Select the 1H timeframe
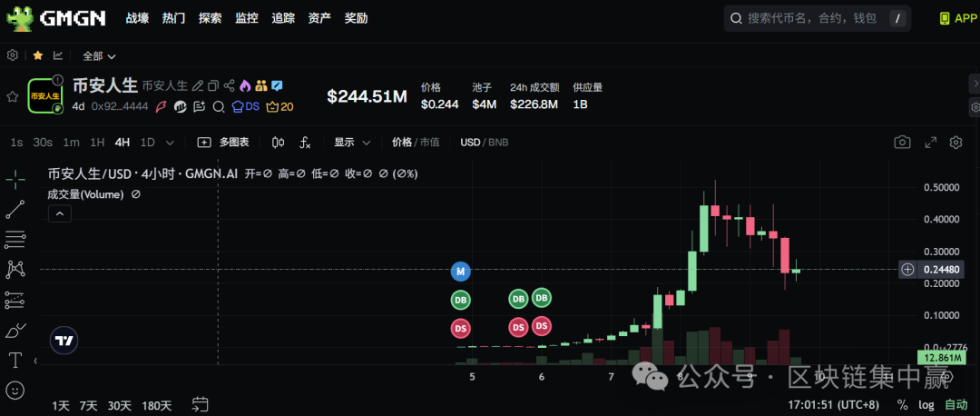 pos(97,143)
